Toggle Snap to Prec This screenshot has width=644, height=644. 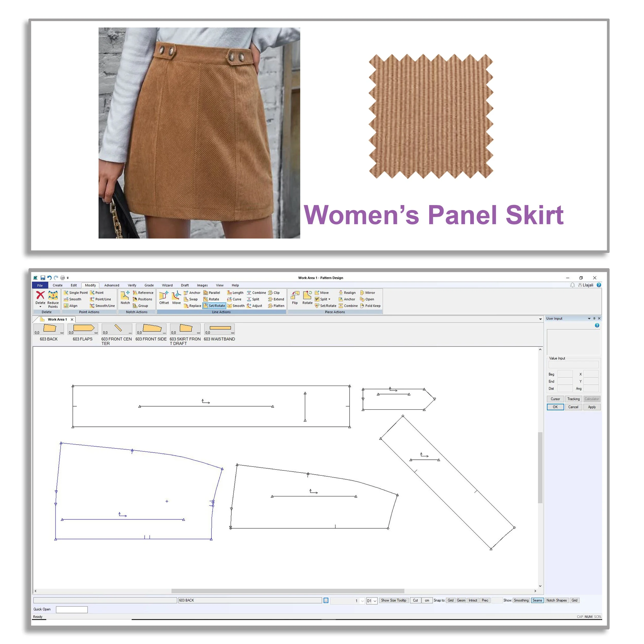point(485,600)
